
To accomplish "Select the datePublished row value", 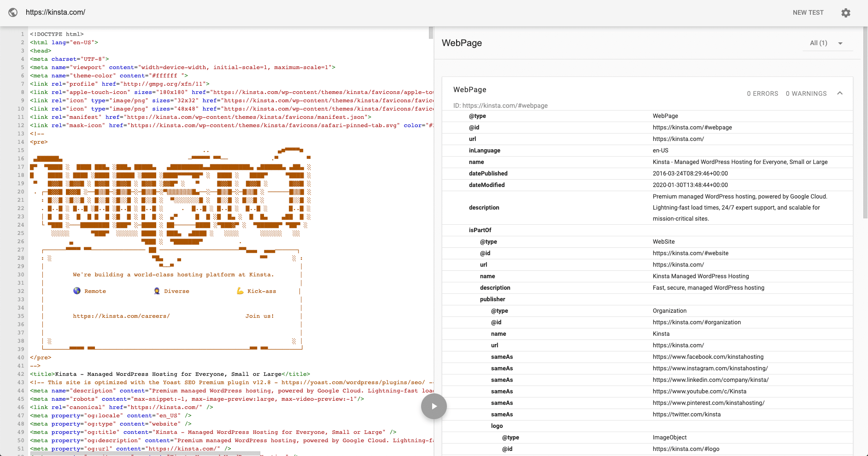I will (x=690, y=173).
